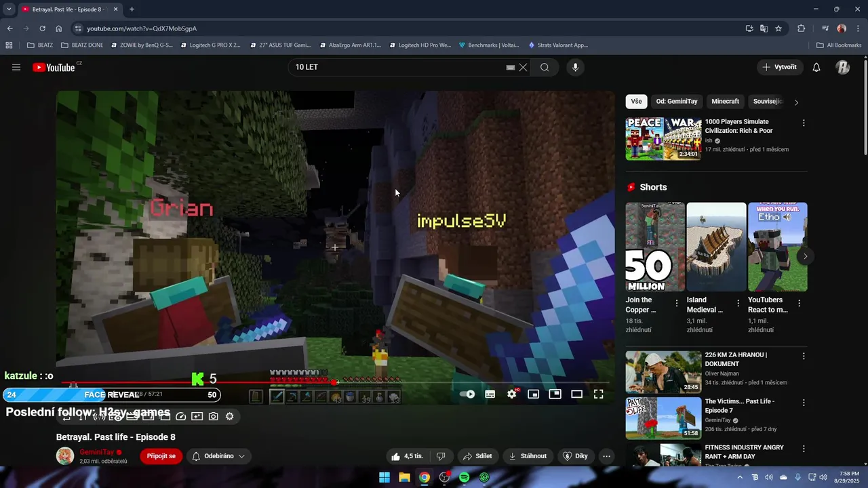Screen dimensions: 868x488
Task: Open Chrome media control icon
Action: [x=825, y=28]
